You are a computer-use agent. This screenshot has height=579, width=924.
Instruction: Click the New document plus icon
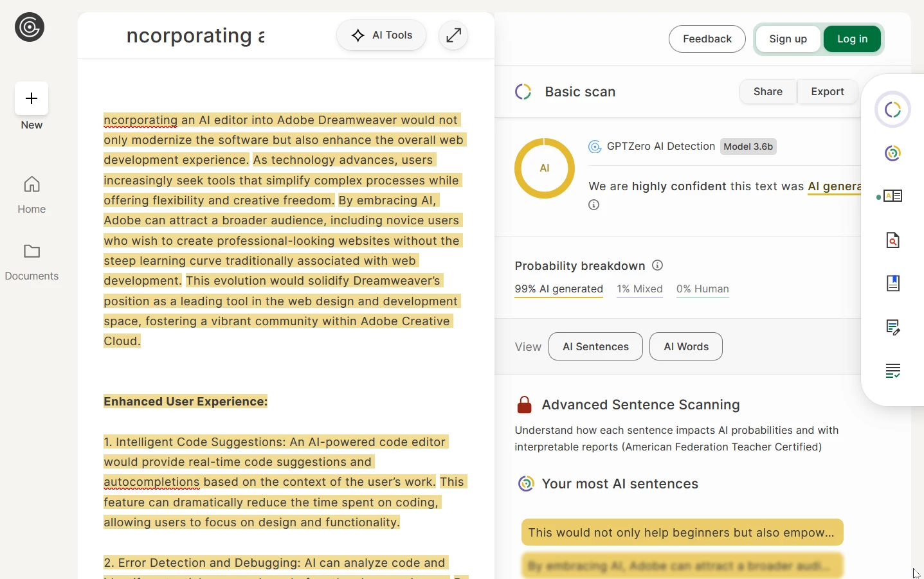point(32,98)
